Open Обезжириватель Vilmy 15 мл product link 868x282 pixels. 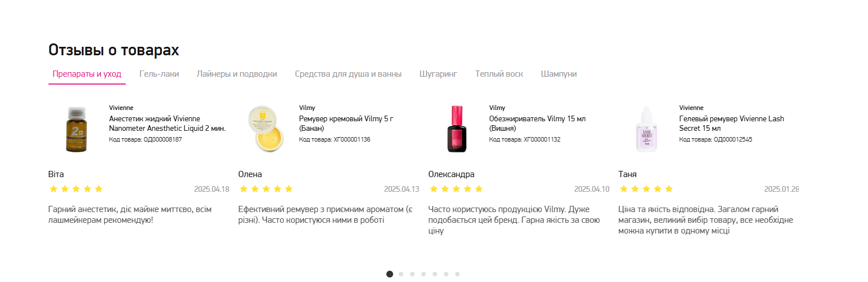pos(537,124)
